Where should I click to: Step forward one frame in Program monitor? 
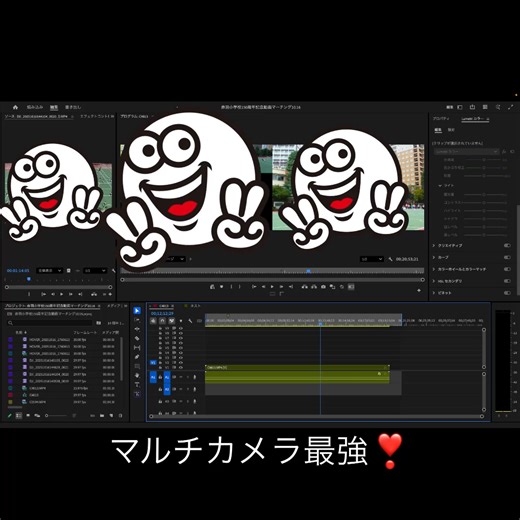click(282, 287)
